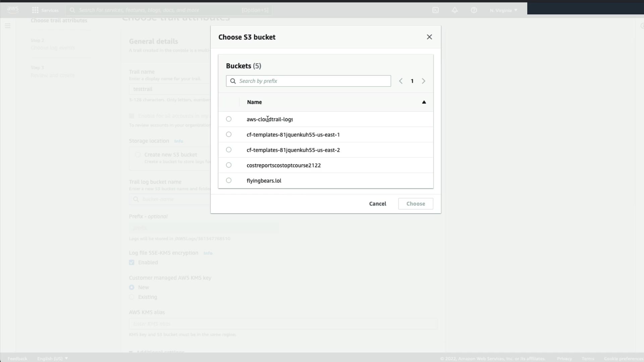This screenshot has width=644, height=362.
Task: Open the AWS CloudShell icon
Action: click(x=435, y=10)
